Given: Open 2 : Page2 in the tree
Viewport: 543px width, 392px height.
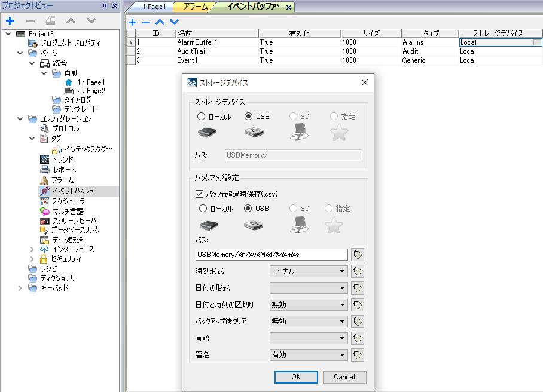Looking at the screenshot, I should [x=85, y=91].
